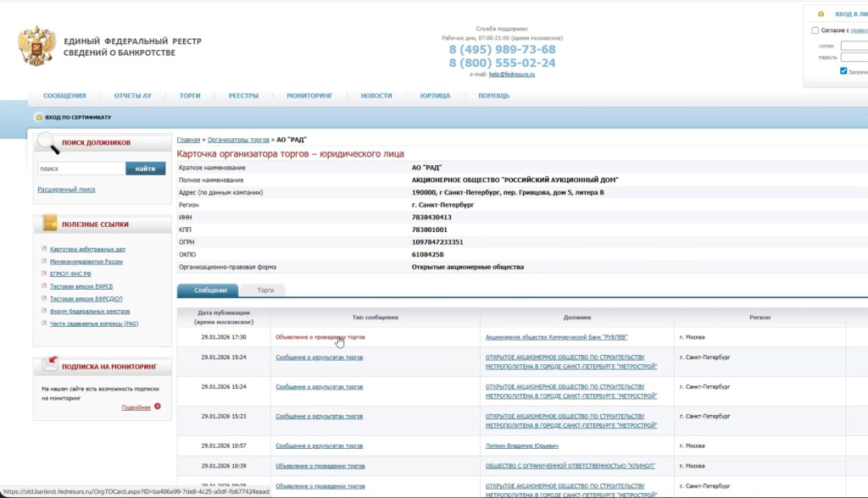
Task: Click the red arrow icon next to Подробнее
Action: pyautogui.click(x=157, y=407)
